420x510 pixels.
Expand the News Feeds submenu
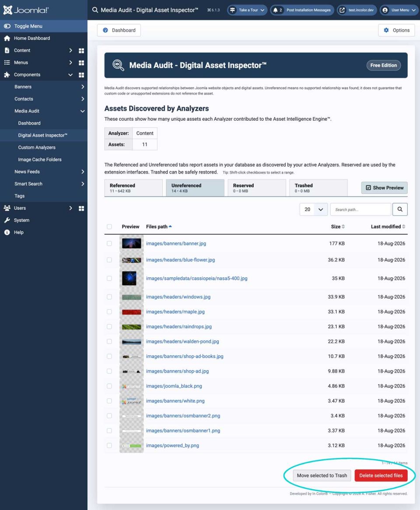83,172
